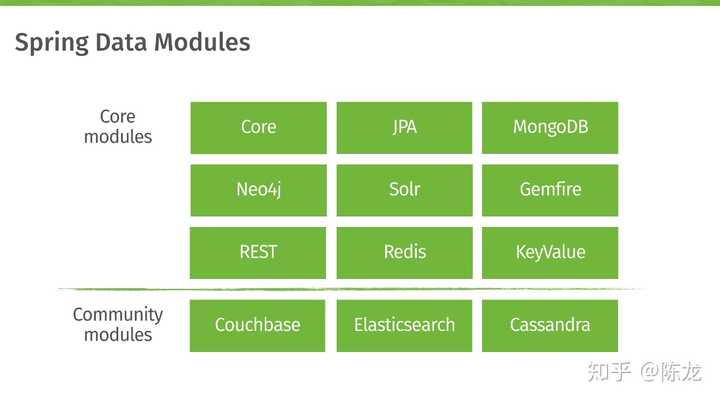Select the Core modules row label
This screenshot has width=720, height=402.
pos(118,127)
